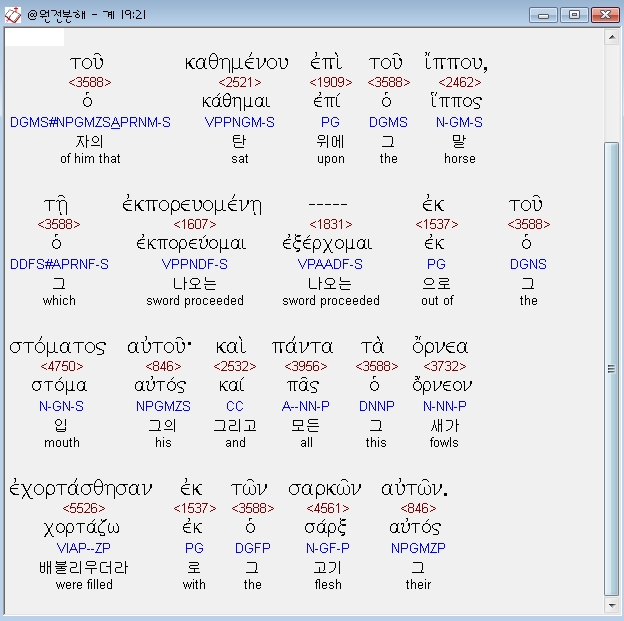624x621 pixels.
Task: Click Strong's number <4561>
Action: click(328, 508)
